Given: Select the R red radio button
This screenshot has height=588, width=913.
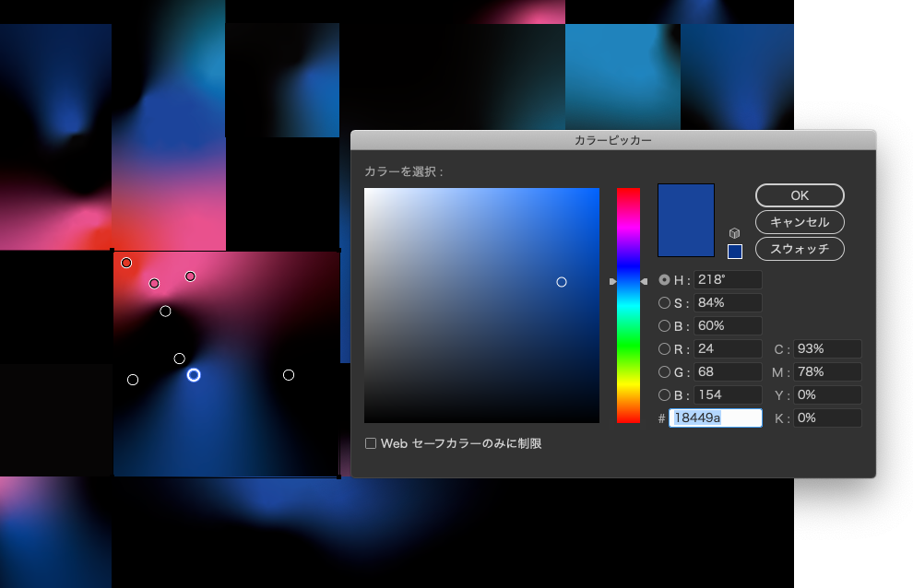Looking at the screenshot, I should (x=664, y=348).
